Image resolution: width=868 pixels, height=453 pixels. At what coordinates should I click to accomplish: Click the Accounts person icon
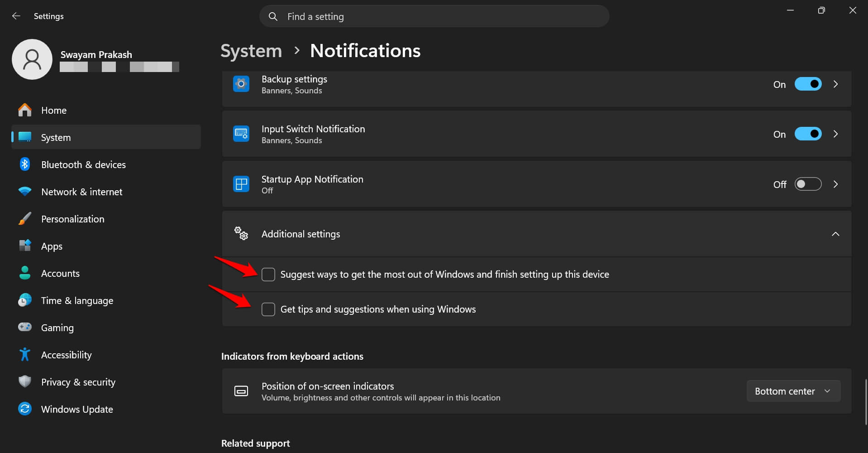(x=25, y=273)
